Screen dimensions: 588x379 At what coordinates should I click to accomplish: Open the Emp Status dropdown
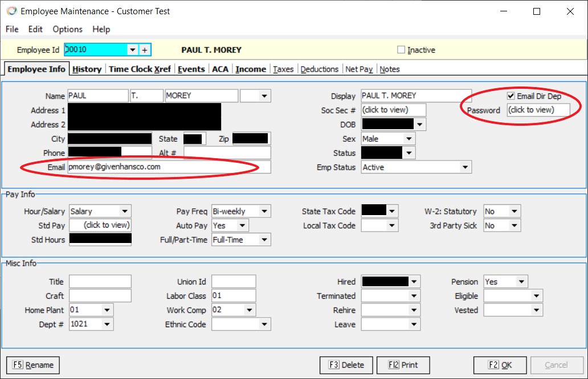pyautogui.click(x=465, y=167)
